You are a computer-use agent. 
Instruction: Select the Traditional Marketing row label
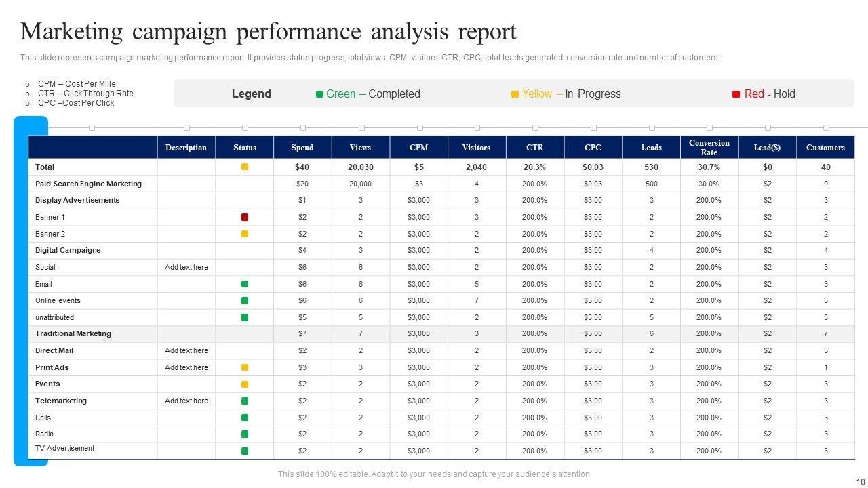(x=73, y=333)
